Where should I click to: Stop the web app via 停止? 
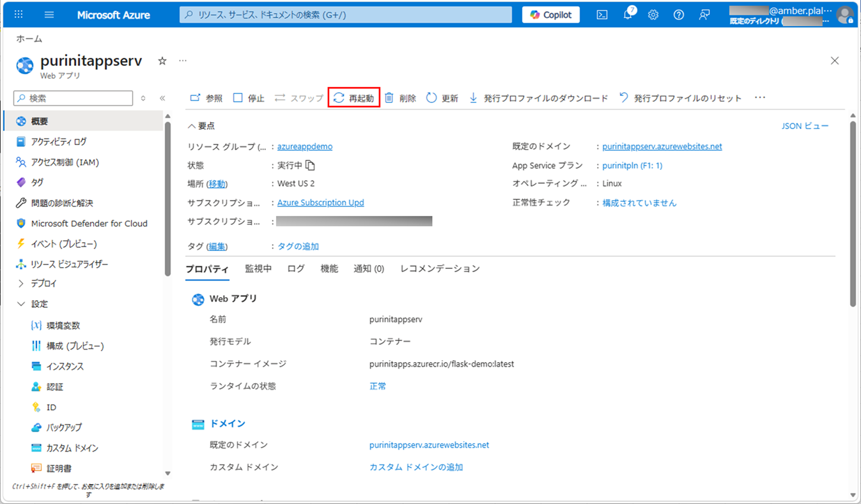248,98
